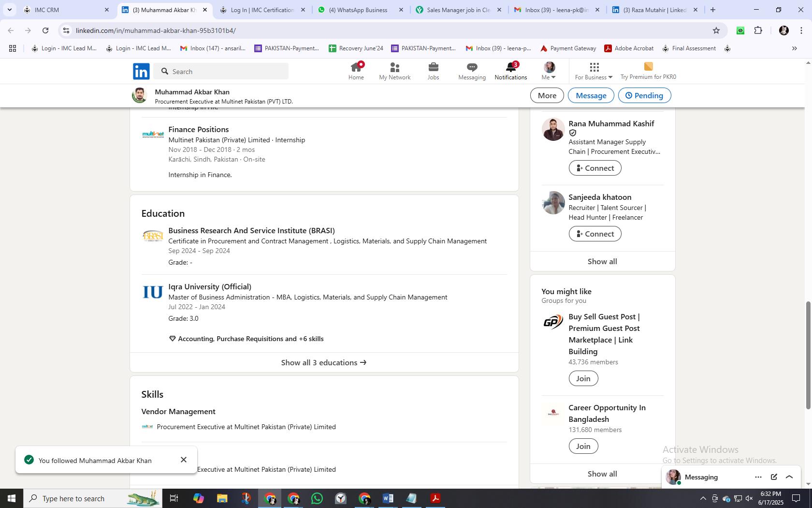The height and width of the screenshot is (508, 812).
Task: Click the Multinet logo beside Finance Positions
Action: click(x=153, y=134)
